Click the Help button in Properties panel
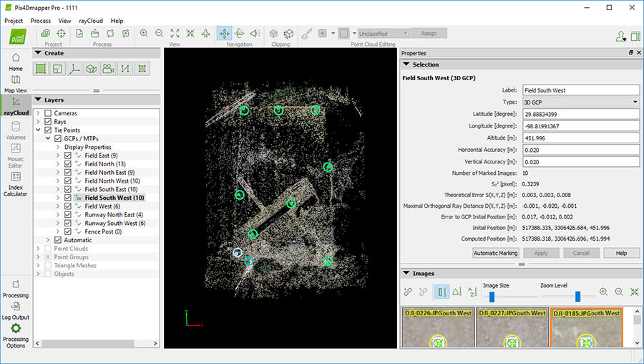 (x=621, y=253)
